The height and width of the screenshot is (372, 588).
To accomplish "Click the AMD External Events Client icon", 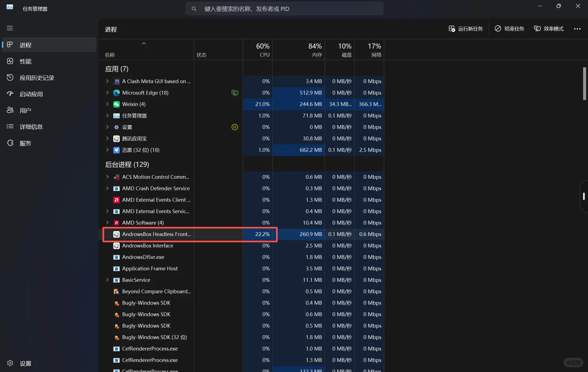I will coord(117,200).
